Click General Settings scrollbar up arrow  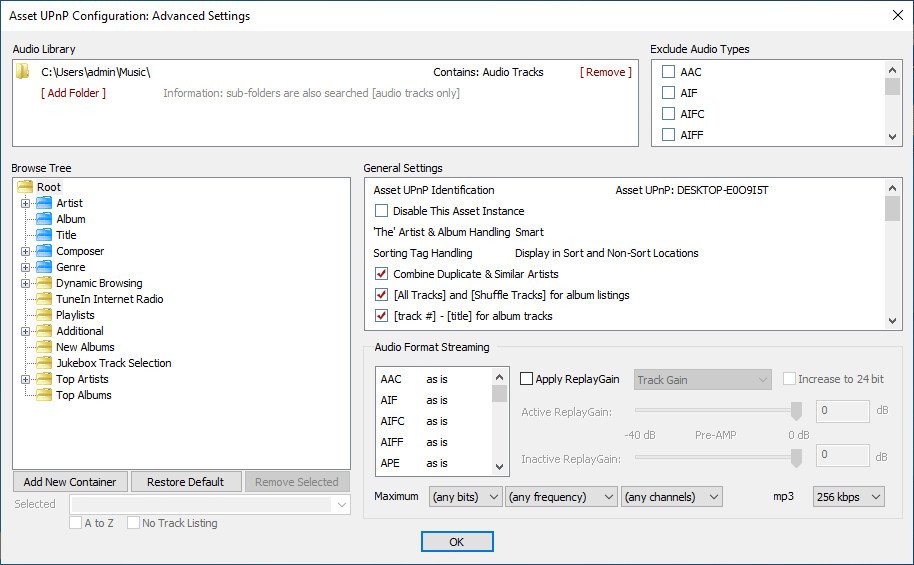(892, 188)
